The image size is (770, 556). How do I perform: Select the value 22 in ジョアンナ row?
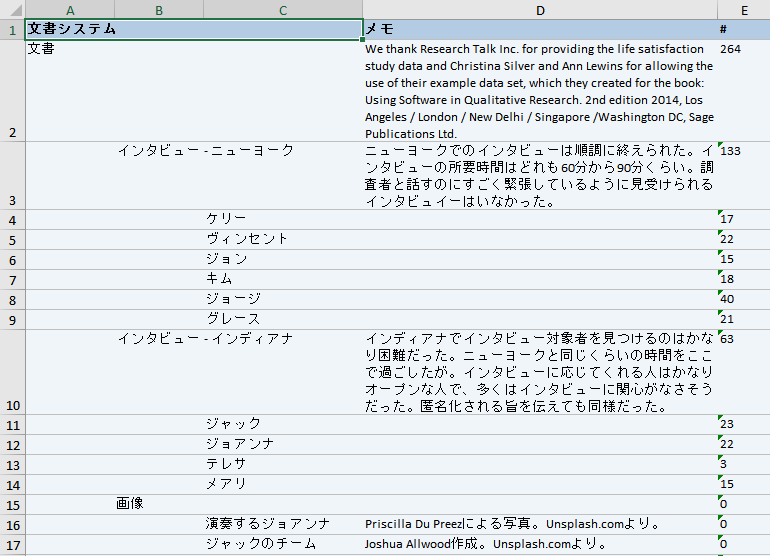pos(744,445)
